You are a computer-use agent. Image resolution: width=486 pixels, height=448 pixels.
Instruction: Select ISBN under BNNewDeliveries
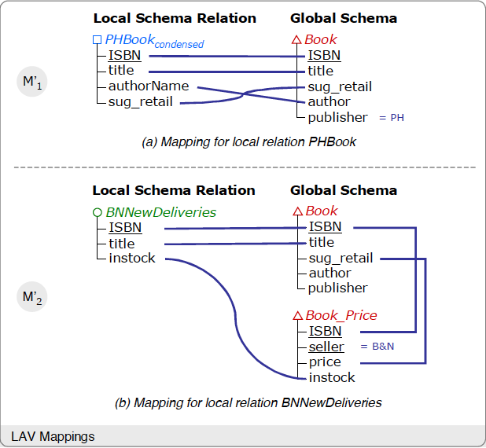click(x=125, y=227)
